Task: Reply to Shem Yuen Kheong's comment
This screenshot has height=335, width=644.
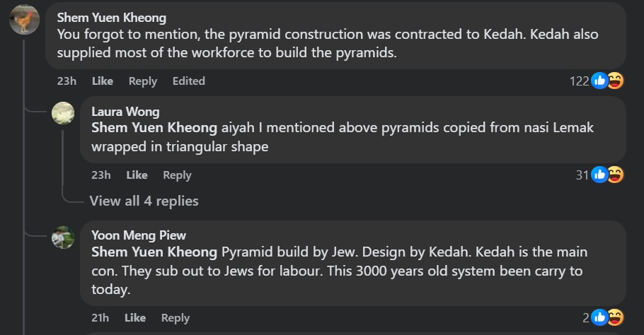Action: pos(143,81)
